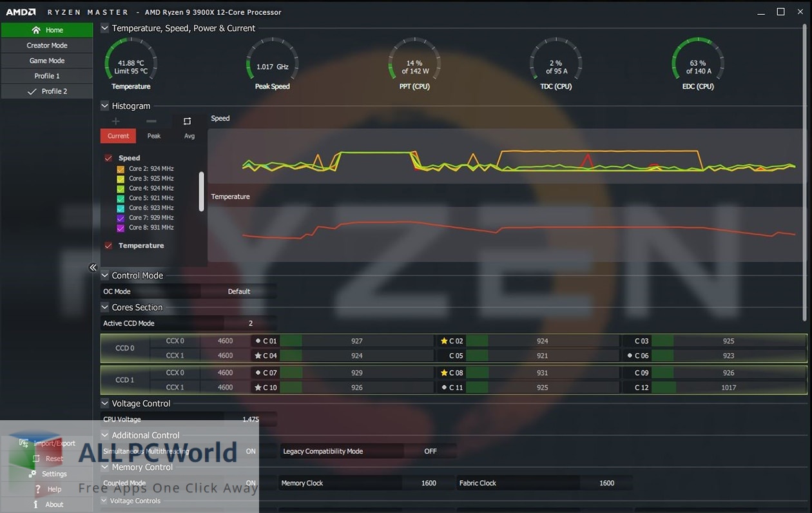
Task: Collapse the Memory Control section
Action: click(105, 467)
